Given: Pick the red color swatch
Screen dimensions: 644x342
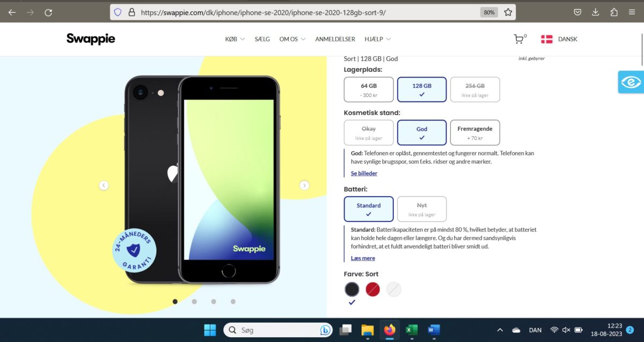Looking at the screenshot, I should pos(373,289).
